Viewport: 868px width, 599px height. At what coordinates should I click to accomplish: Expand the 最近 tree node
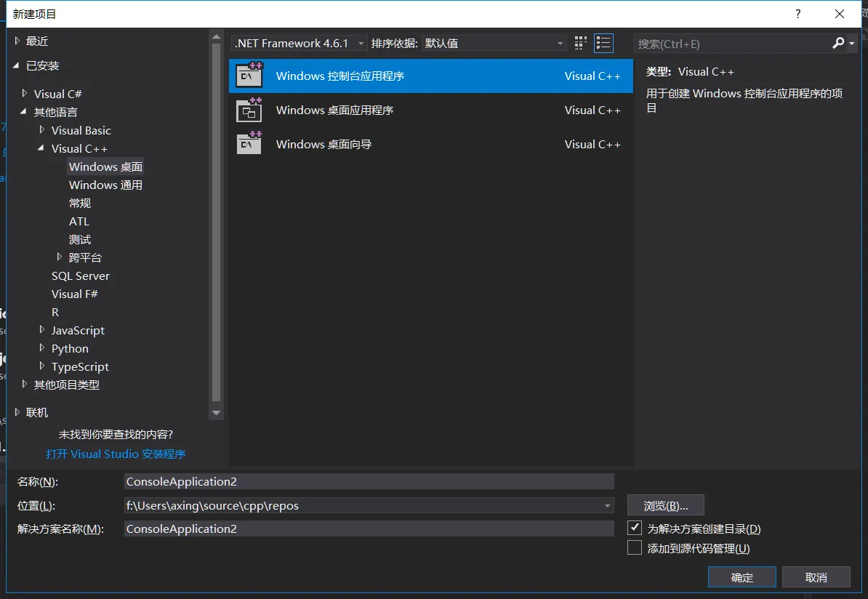pos(17,41)
